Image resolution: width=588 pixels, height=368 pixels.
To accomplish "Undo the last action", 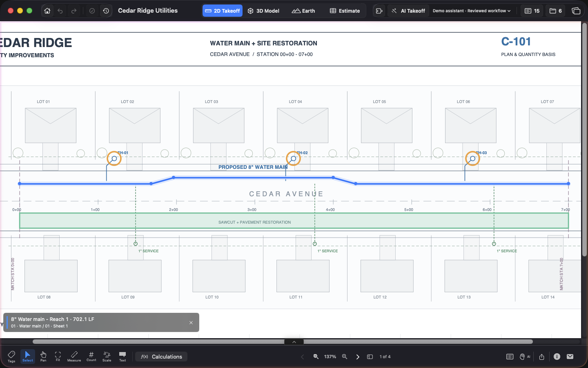I will 60,11.
